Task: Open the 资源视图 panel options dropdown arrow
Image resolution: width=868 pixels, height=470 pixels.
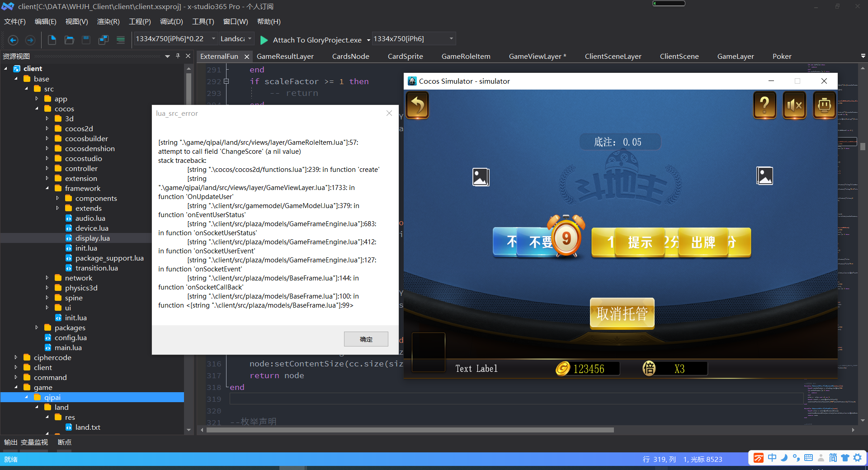Action: coord(167,56)
